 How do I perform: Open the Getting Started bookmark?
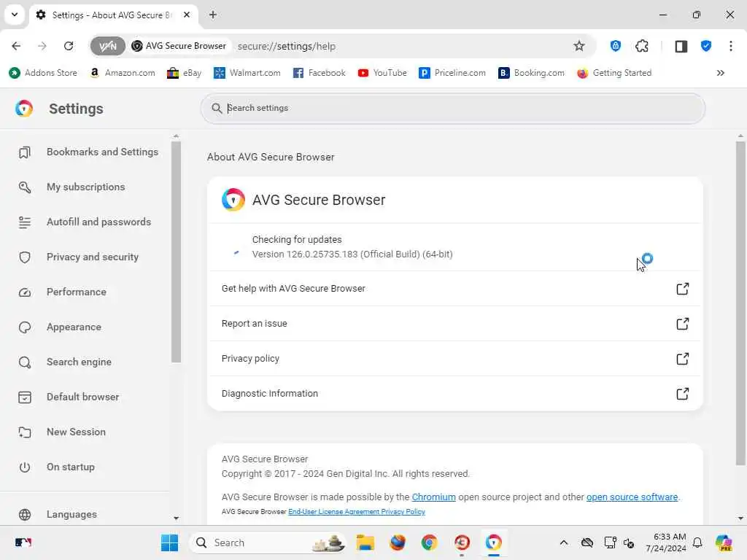614,73
